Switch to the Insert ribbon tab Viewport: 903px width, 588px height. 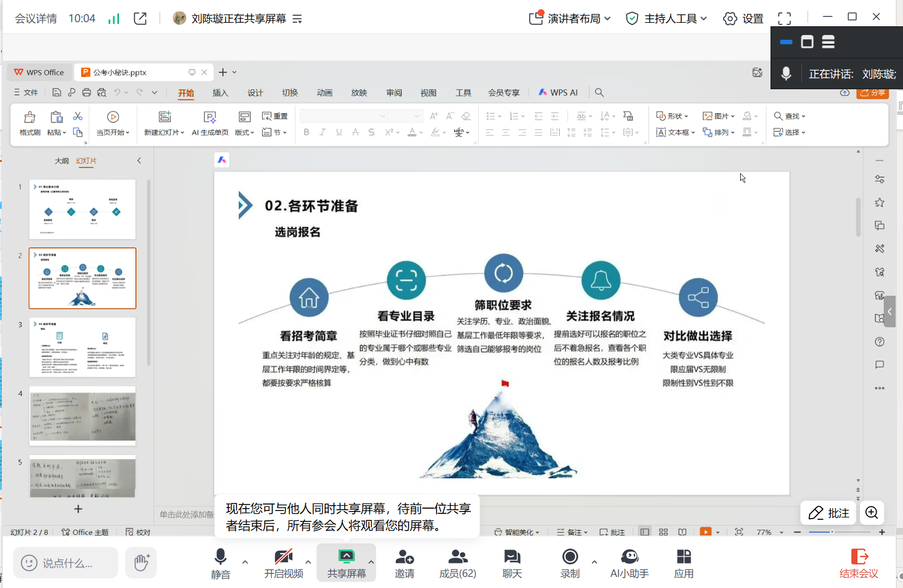[x=220, y=93]
